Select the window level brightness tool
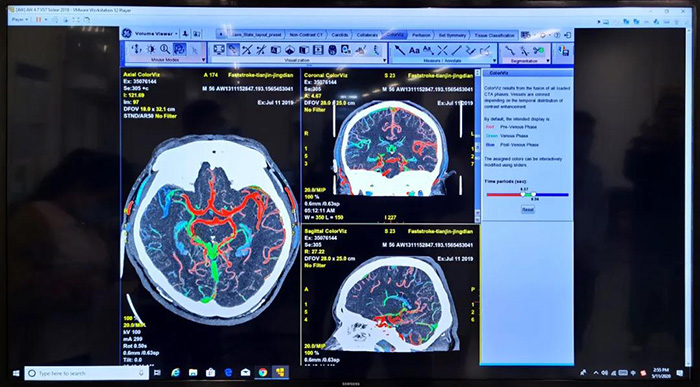 tap(151, 50)
